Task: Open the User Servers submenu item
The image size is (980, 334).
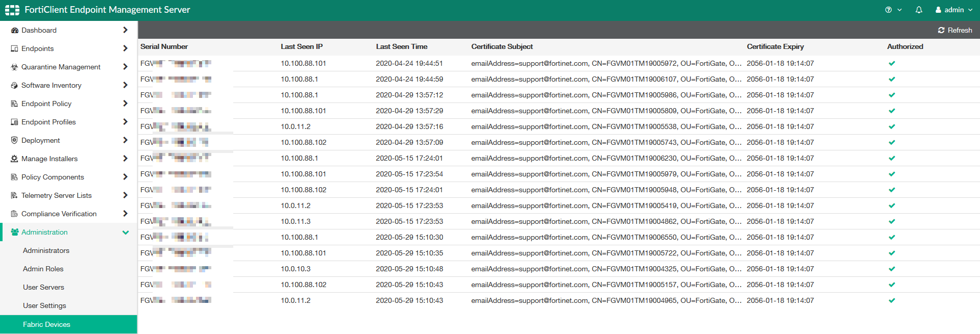Action: tap(43, 287)
